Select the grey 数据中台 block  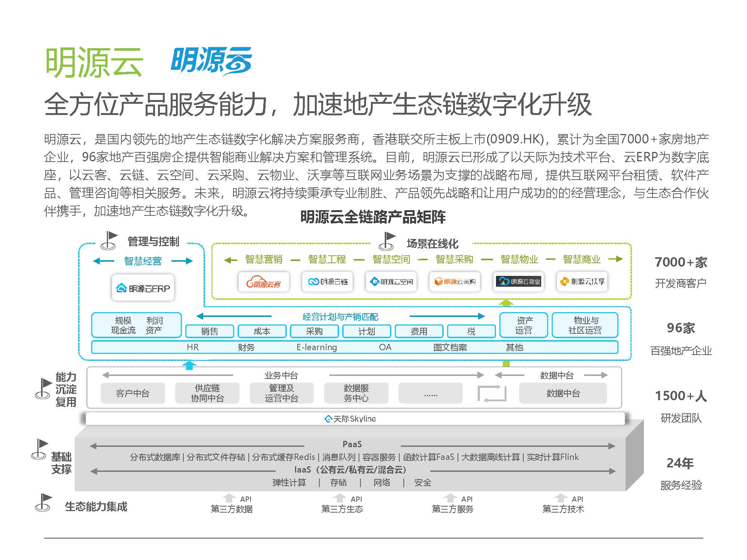(563, 393)
